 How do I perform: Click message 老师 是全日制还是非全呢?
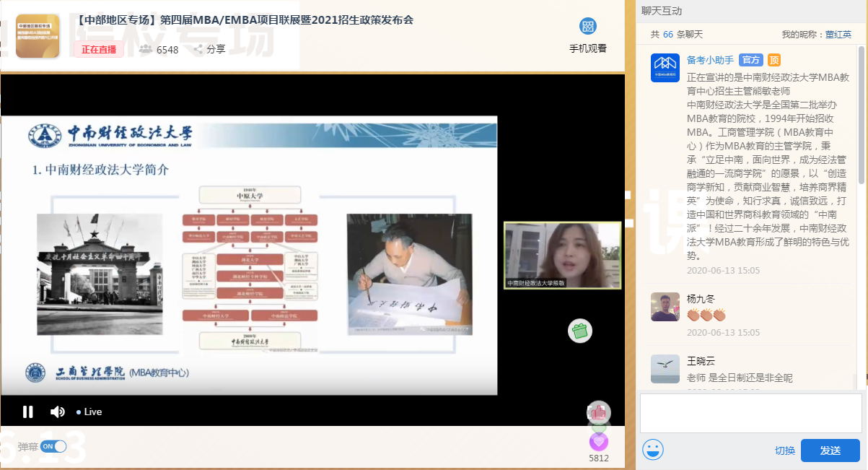click(x=740, y=378)
